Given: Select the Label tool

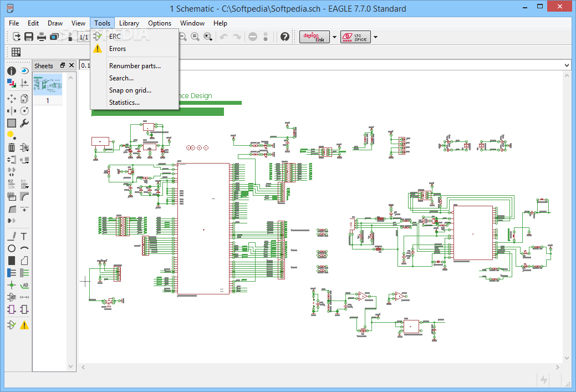Looking at the screenshot, I should tap(24, 285).
